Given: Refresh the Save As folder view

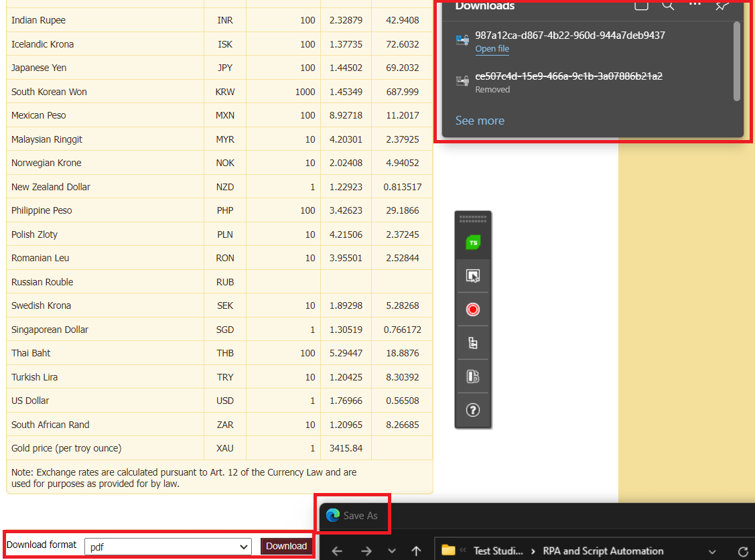Looking at the screenshot, I should pos(743,552).
